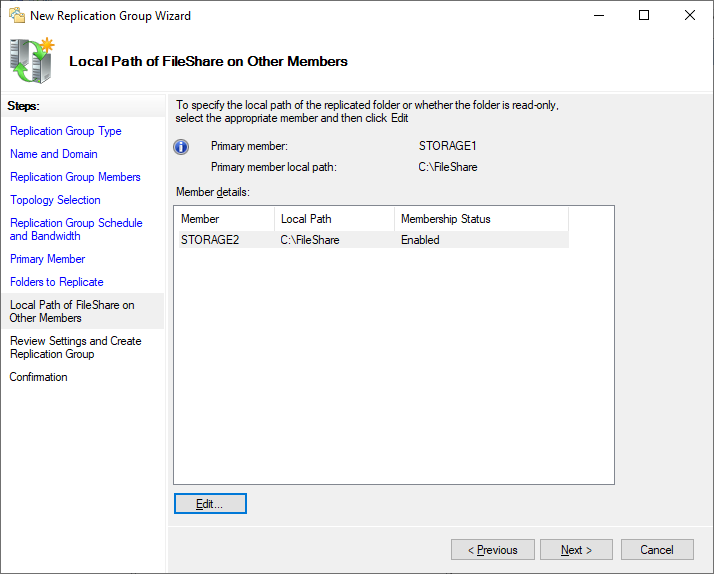Image resolution: width=714 pixels, height=574 pixels.
Task: Close the New Replication Group Wizard
Action: (x=689, y=15)
